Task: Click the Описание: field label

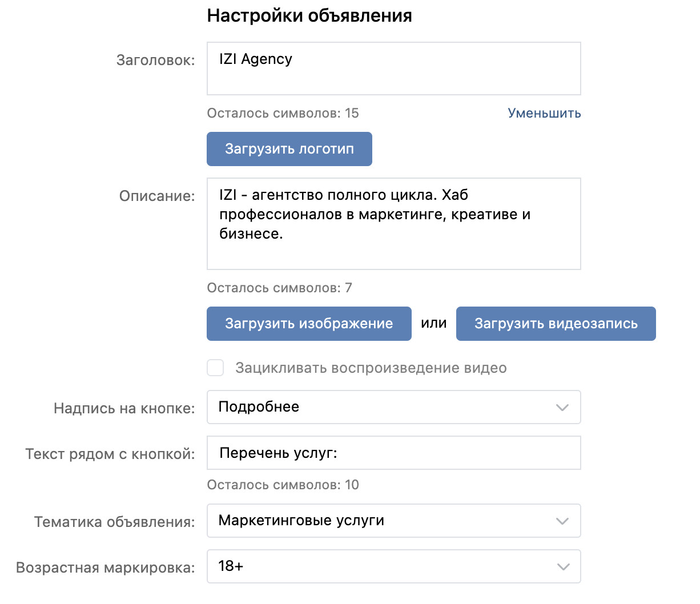Action: (x=157, y=196)
